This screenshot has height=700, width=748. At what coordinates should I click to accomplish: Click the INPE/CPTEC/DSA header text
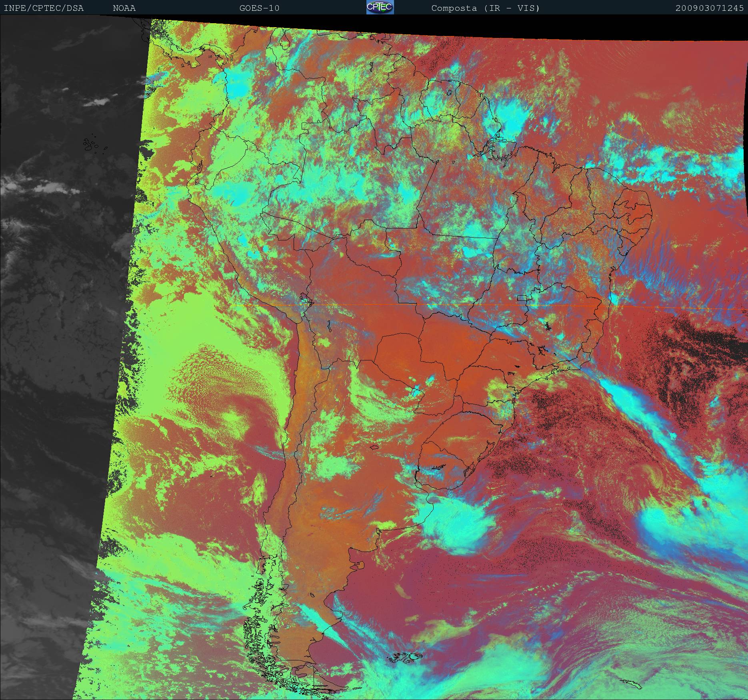(44, 8)
